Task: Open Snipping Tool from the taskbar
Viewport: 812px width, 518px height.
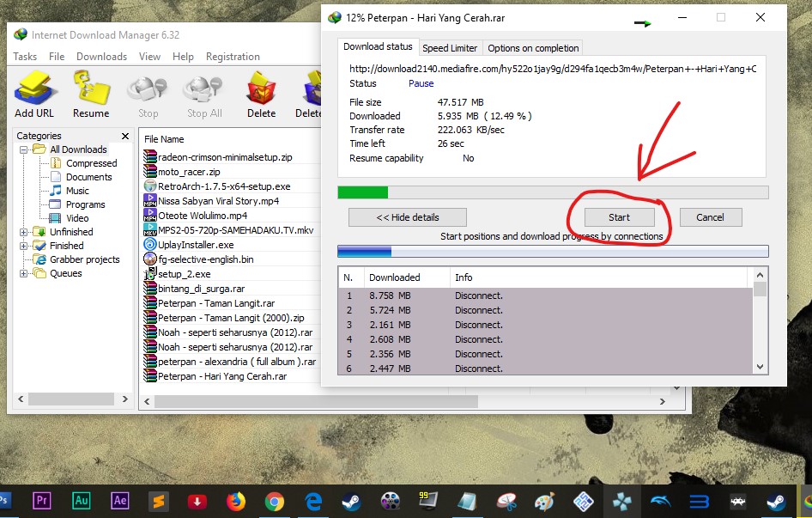Action: (x=506, y=502)
